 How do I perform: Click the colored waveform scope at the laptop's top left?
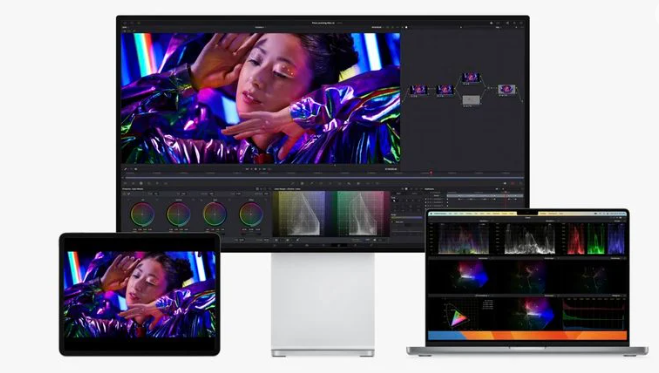pyautogui.click(x=463, y=239)
